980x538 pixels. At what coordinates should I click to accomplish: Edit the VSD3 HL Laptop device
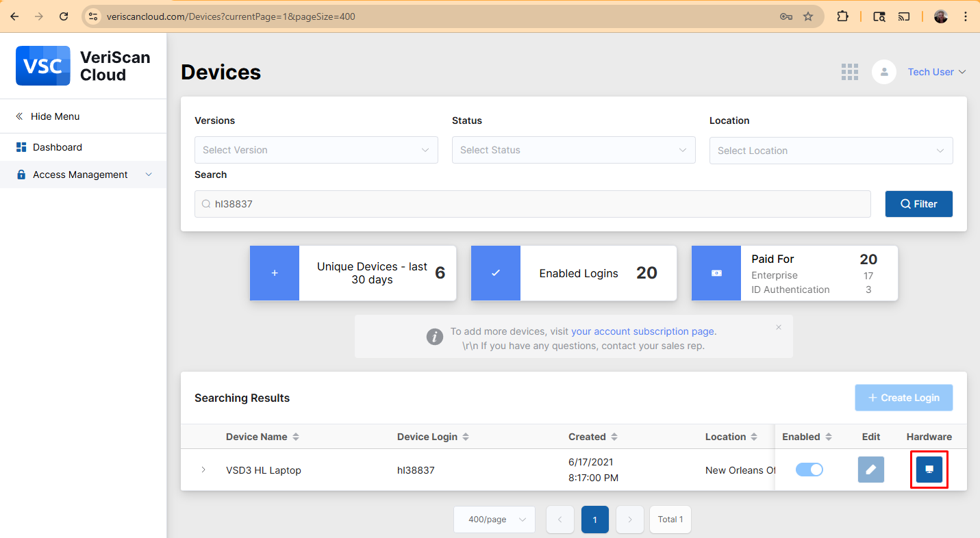(871, 470)
